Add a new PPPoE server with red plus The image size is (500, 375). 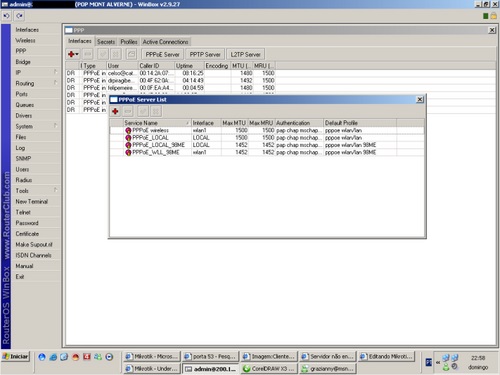pos(115,111)
